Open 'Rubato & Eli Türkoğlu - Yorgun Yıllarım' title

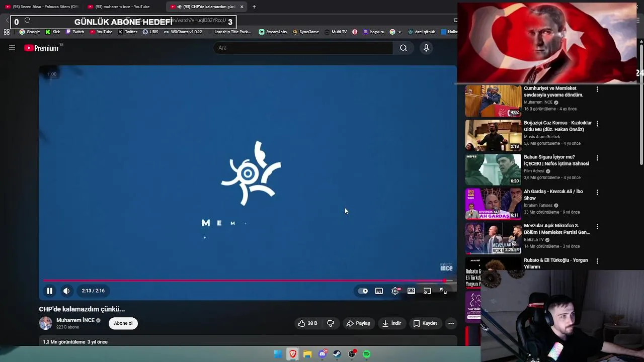click(x=556, y=263)
